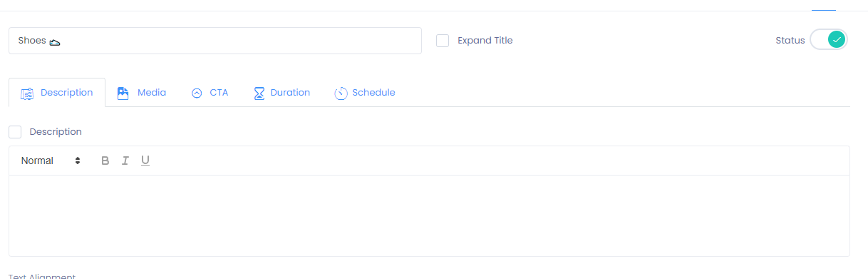
Task: Open the Schedule tab
Action: click(x=365, y=93)
